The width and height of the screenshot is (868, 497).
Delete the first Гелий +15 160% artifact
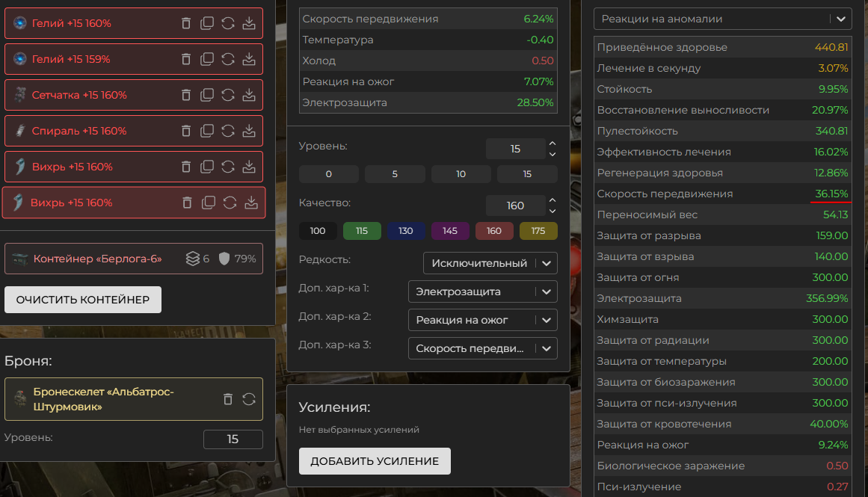(x=186, y=23)
